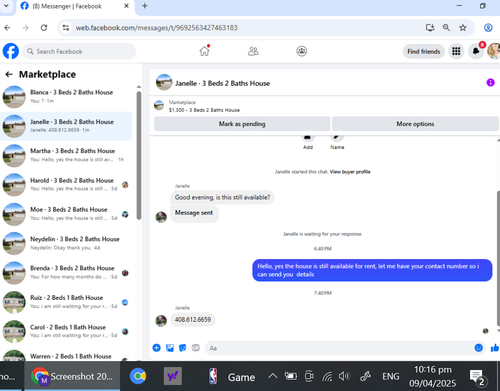Image resolution: width=500 pixels, height=391 pixels.
Task: Click Find friends button
Action: pyautogui.click(x=424, y=51)
